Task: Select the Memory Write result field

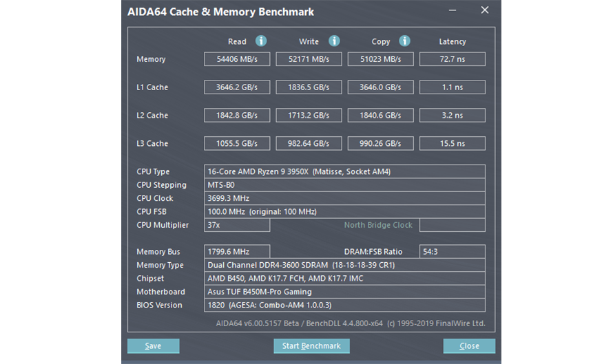Action: [309, 59]
